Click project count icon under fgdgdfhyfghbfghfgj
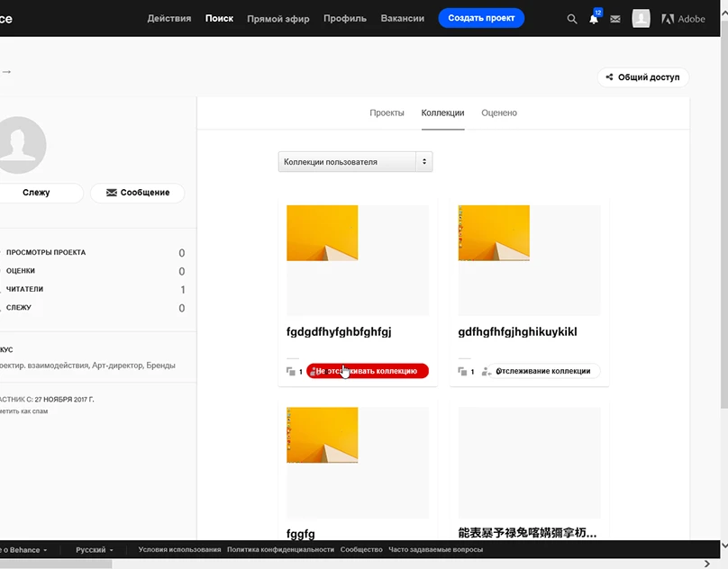The image size is (728, 569). (291, 371)
